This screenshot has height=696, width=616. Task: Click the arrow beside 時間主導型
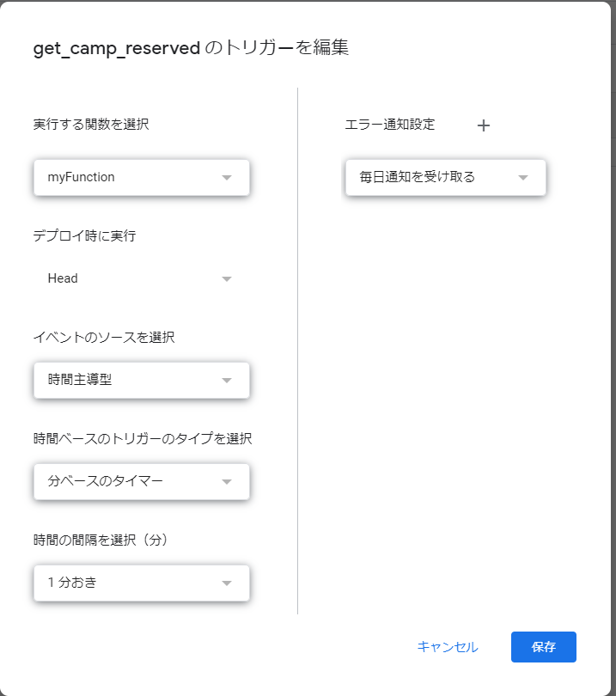(227, 381)
